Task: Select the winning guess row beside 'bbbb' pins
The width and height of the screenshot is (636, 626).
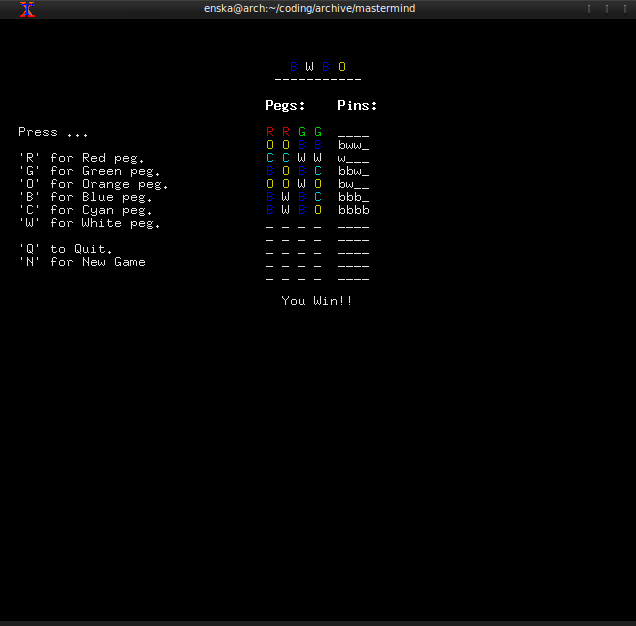Action: tap(294, 210)
